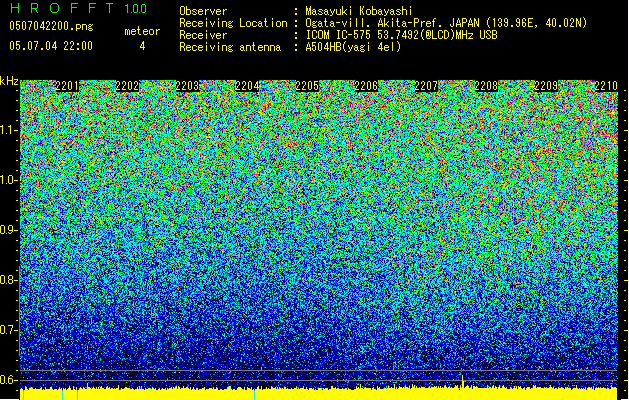This screenshot has width=629, height=400.
Task: Select the filename 0507042200.png
Action: [x=51, y=26]
